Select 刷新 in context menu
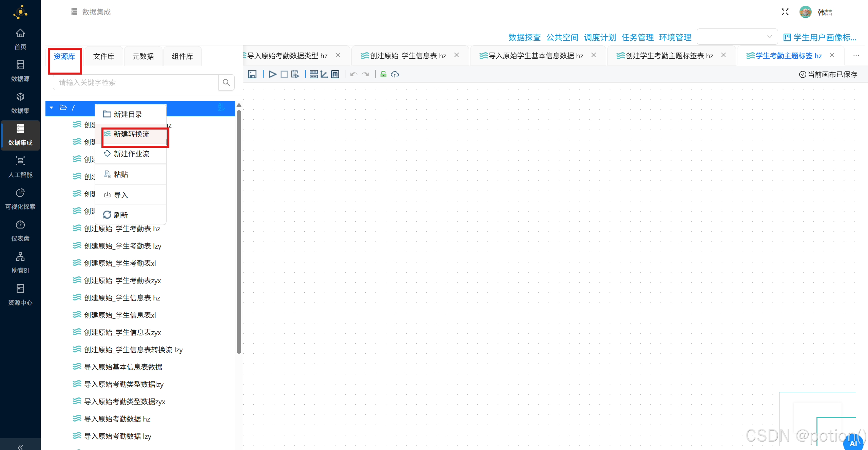 (131, 215)
